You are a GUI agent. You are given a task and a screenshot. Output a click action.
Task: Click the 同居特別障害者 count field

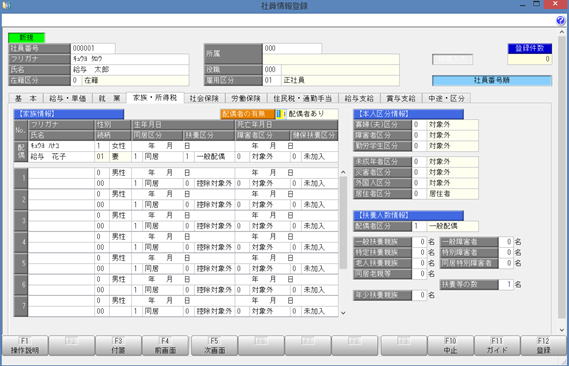[506, 263]
